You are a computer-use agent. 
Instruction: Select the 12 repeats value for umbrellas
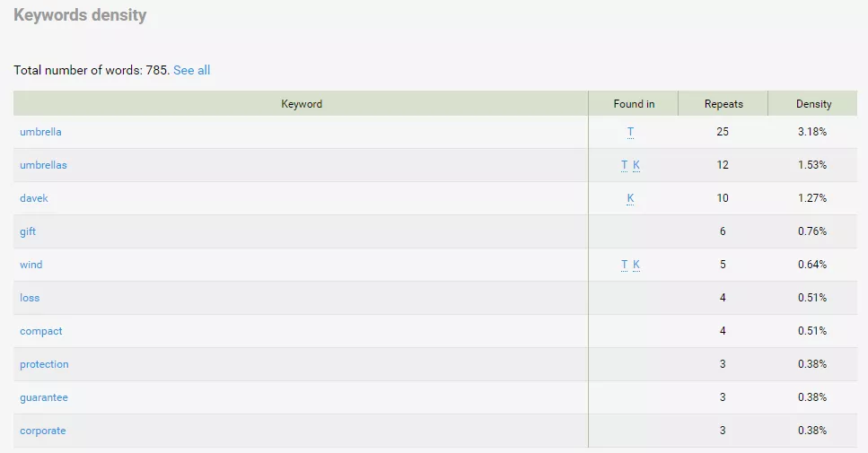point(723,165)
